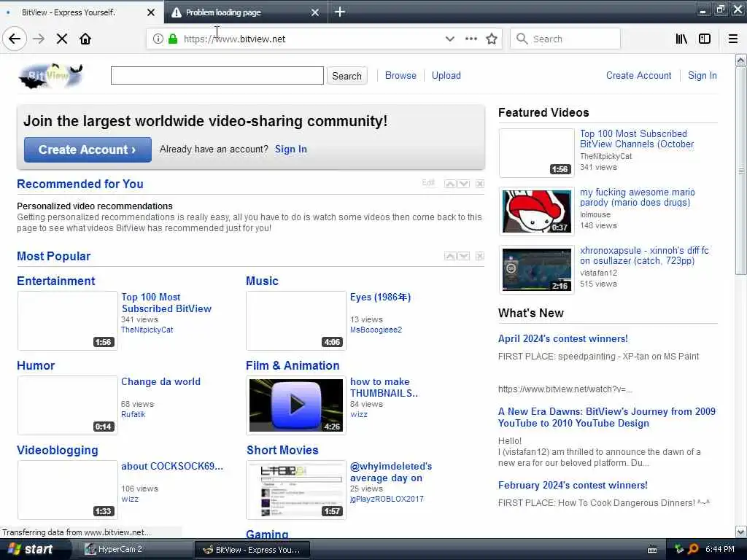Open the Film & Animation category heading
Image resolution: width=747 pixels, height=560 pixels.
point(293,366)
